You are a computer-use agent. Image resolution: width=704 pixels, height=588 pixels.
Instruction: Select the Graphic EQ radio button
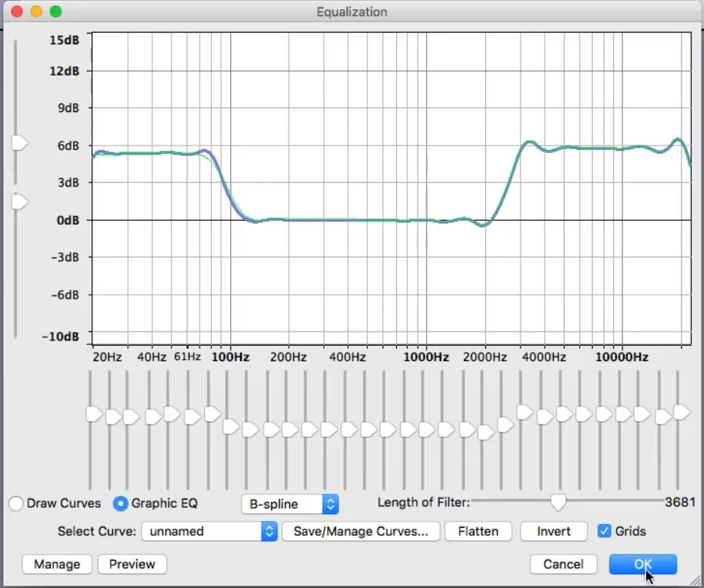tap(120, 503)
